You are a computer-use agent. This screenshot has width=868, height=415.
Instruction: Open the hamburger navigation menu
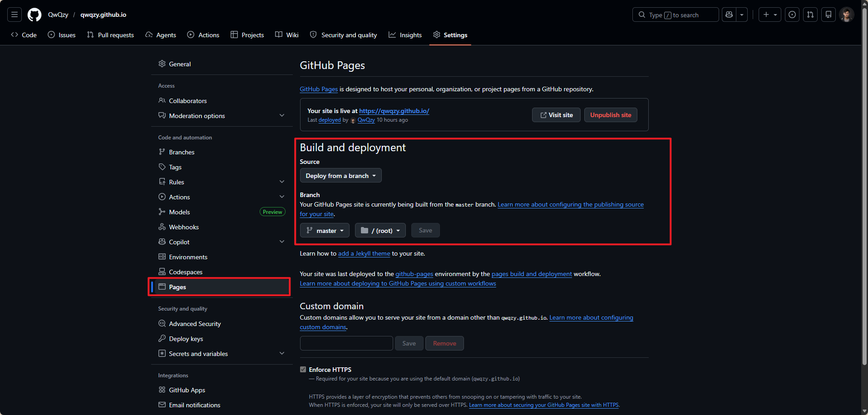point(15,15)
